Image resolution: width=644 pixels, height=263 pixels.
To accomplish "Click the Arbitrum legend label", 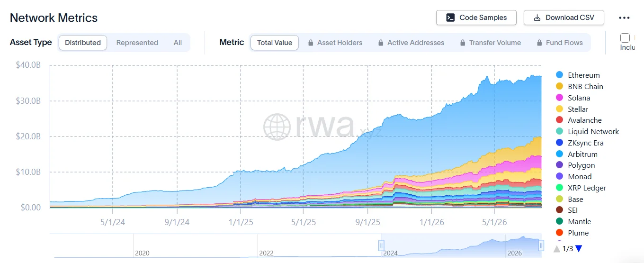I will (583, 154).
